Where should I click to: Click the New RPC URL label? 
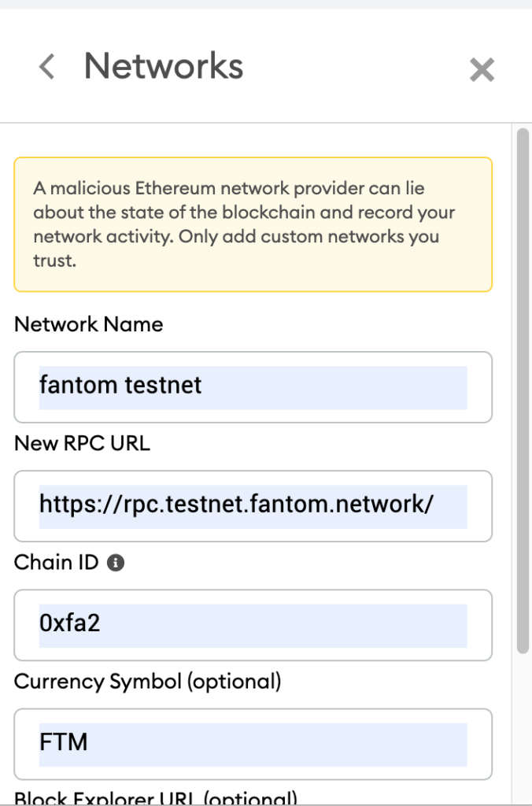coord(82,443)
